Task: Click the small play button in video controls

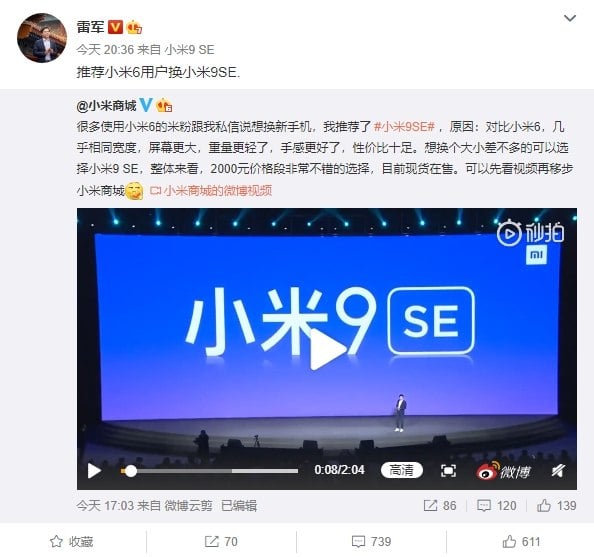Action: (94, 471)
